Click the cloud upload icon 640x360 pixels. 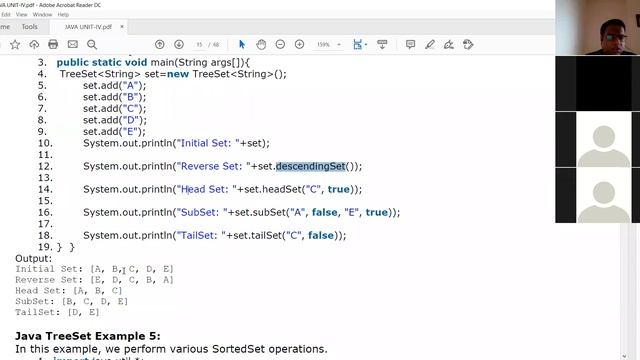[34, 44]
